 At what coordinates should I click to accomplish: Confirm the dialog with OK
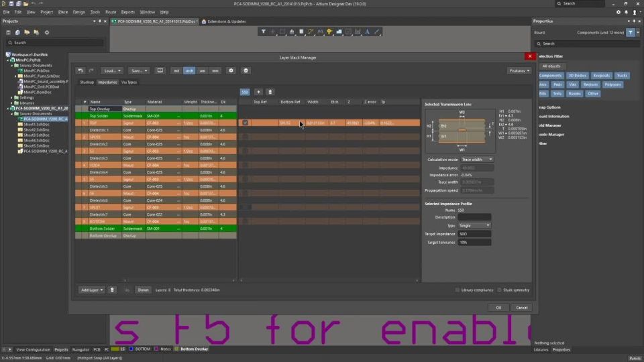(x=498, y=308)
